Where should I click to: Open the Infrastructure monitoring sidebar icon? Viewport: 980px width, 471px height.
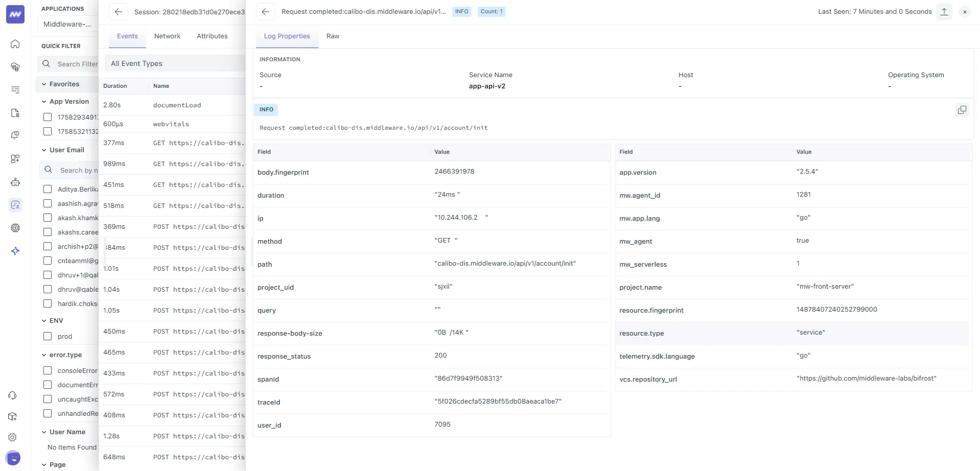point(15,67)
